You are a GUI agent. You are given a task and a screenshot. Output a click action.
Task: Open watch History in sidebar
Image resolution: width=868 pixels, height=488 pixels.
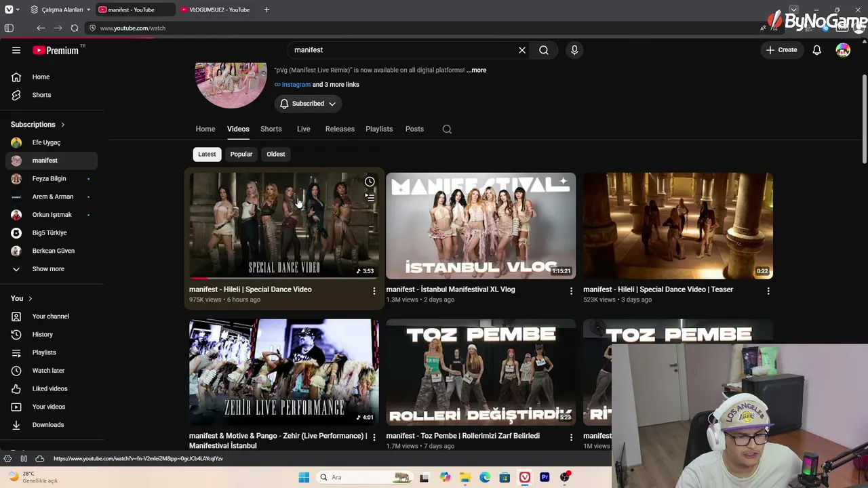click(x=52, y=335)
